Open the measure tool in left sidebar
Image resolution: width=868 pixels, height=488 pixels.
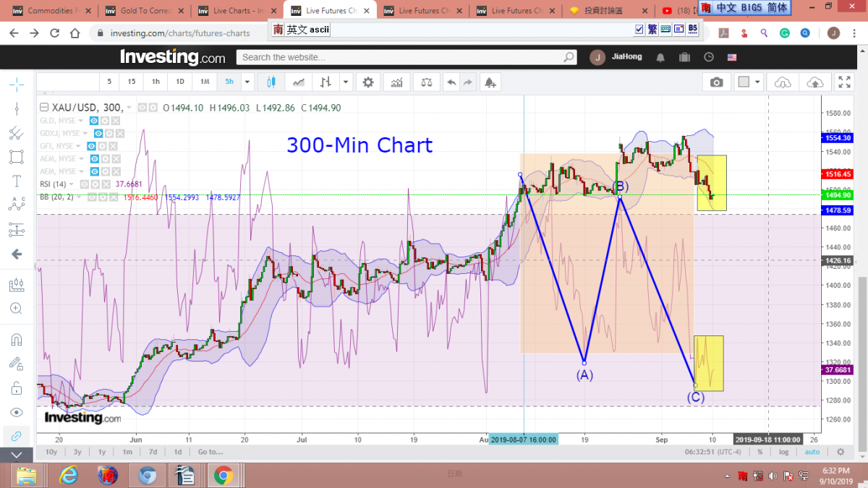pyautogui.click(x=17, y=285)
